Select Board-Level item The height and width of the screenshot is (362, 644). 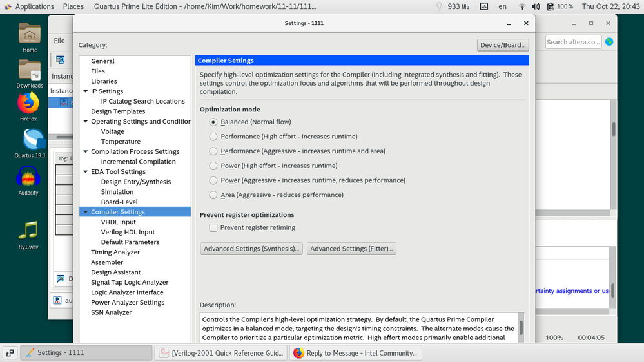coord(119,202)
